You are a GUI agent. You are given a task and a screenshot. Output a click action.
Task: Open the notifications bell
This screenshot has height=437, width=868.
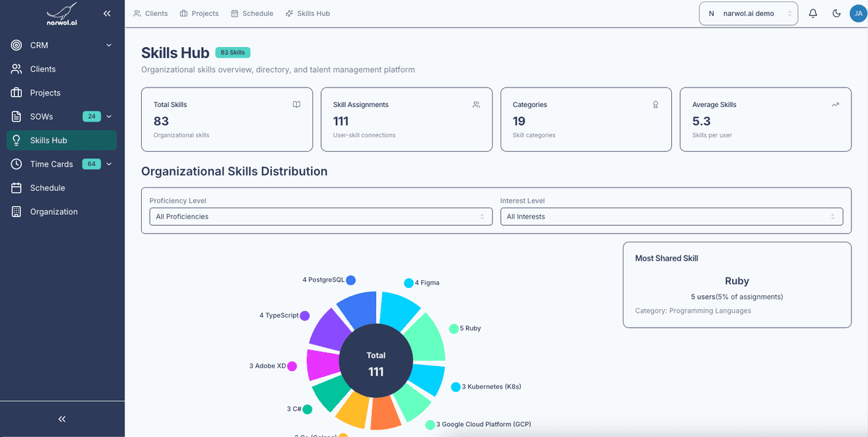click(x=813, y=13)
